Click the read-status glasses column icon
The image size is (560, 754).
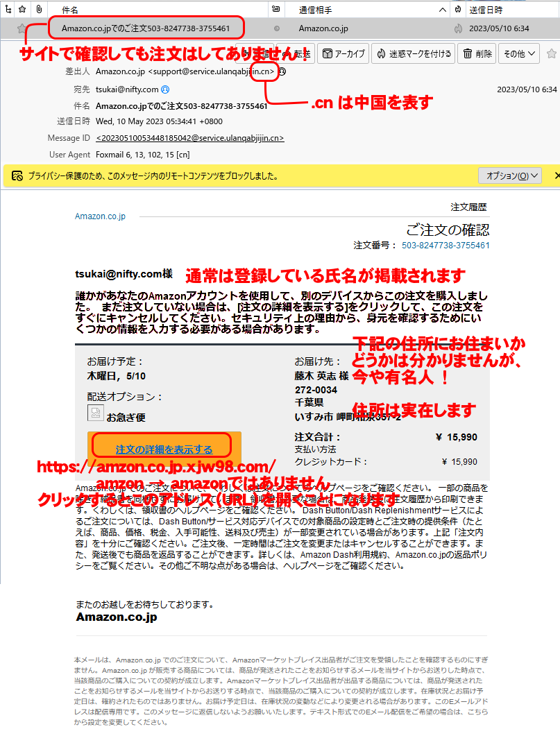pos(275,9)
